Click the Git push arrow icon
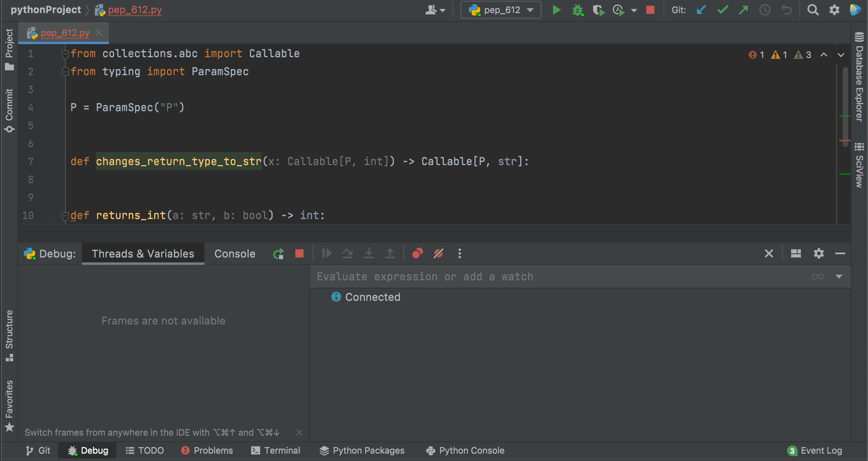 (x=743, y=10)
